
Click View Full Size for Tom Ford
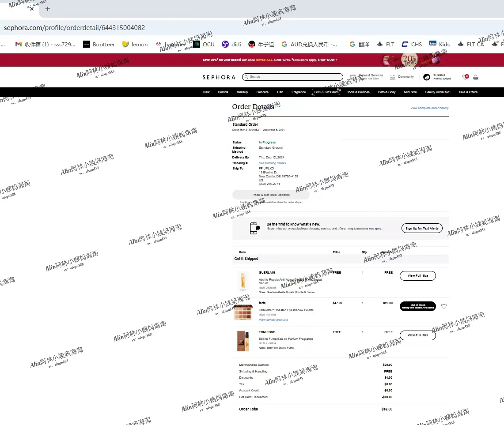click(x=417, y=335)
